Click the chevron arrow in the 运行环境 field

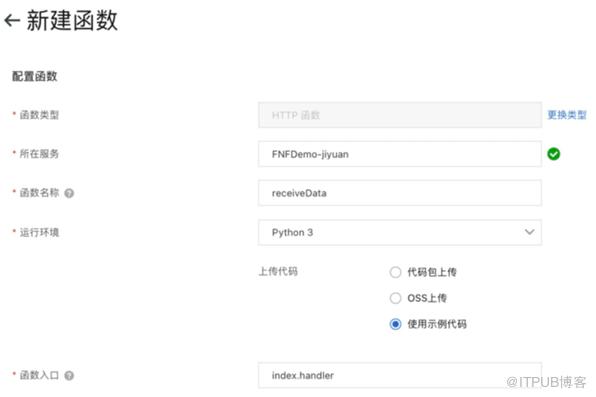click(x=529, y=232)
